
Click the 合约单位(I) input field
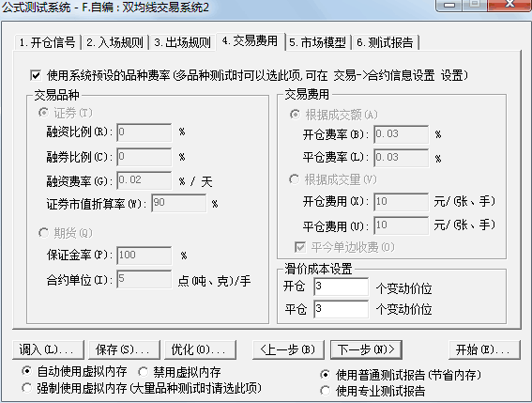click(144, 279)
